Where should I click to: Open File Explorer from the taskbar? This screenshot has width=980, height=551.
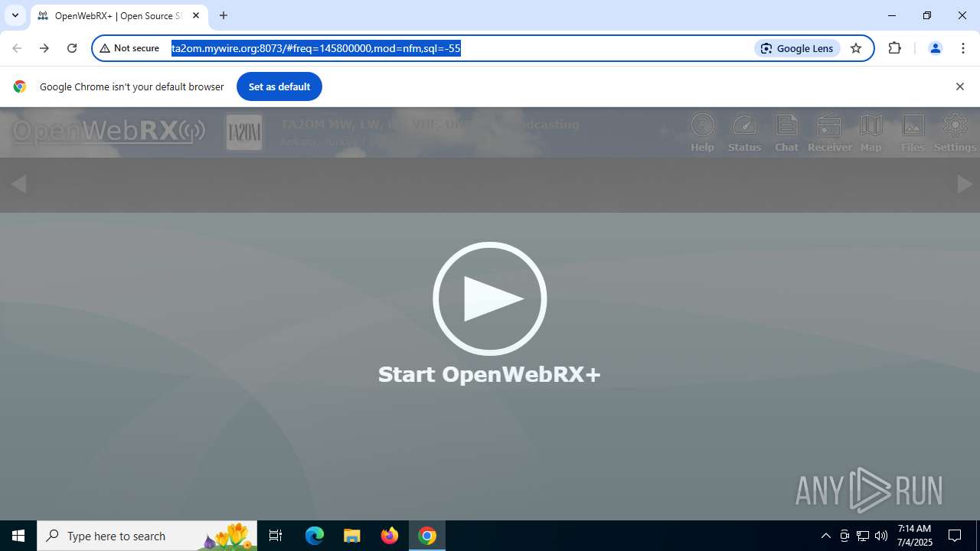(x=351, y=536)
